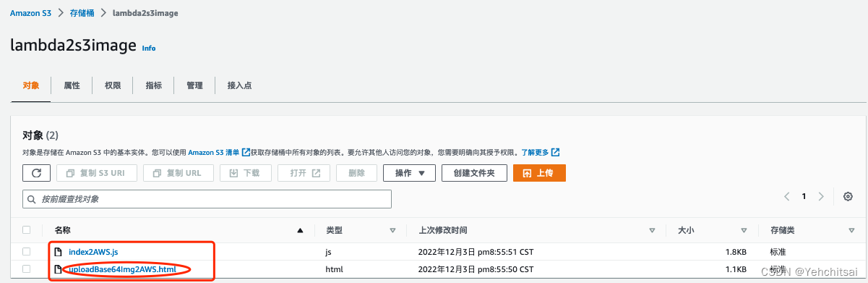Switch to the 属性 tab
The height and width of the screenshot is (283, 868).
tap(72, 85)
